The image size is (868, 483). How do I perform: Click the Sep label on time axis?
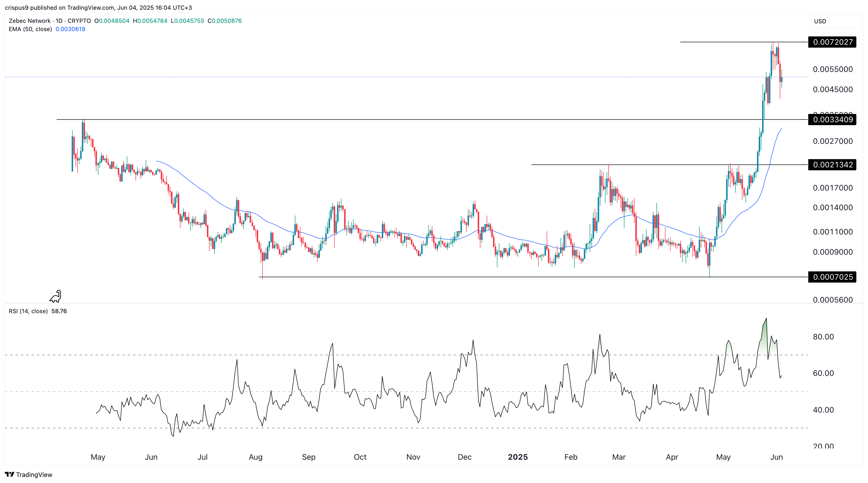click(x=309, y=457)
